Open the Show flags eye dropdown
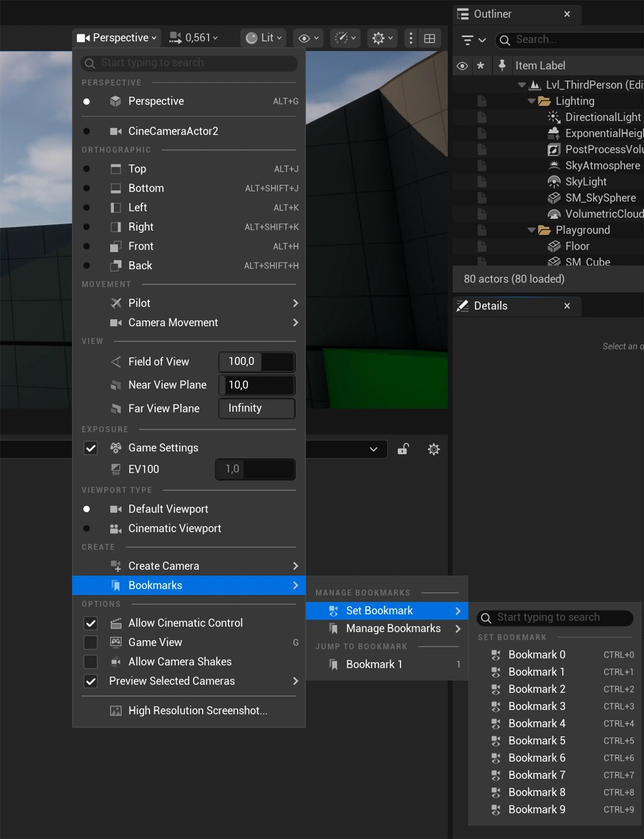The height and width of the screenshot is (839, 644). (x=308, y=38)
